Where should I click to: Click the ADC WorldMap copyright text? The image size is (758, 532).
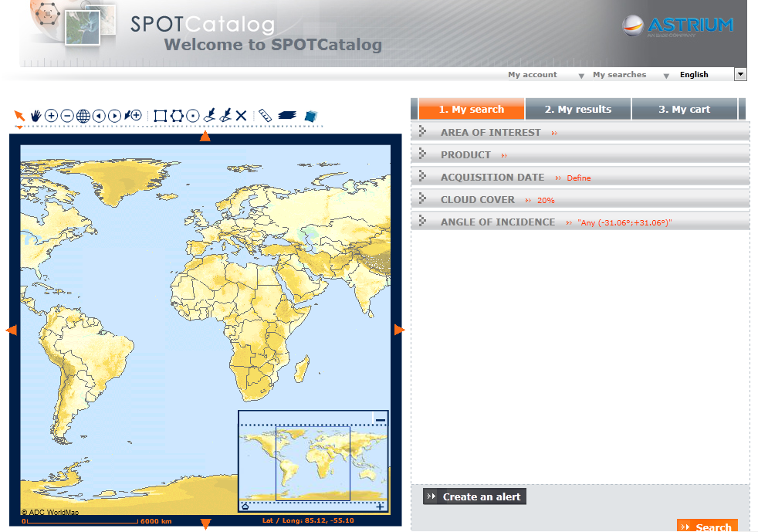click(50, 512)
